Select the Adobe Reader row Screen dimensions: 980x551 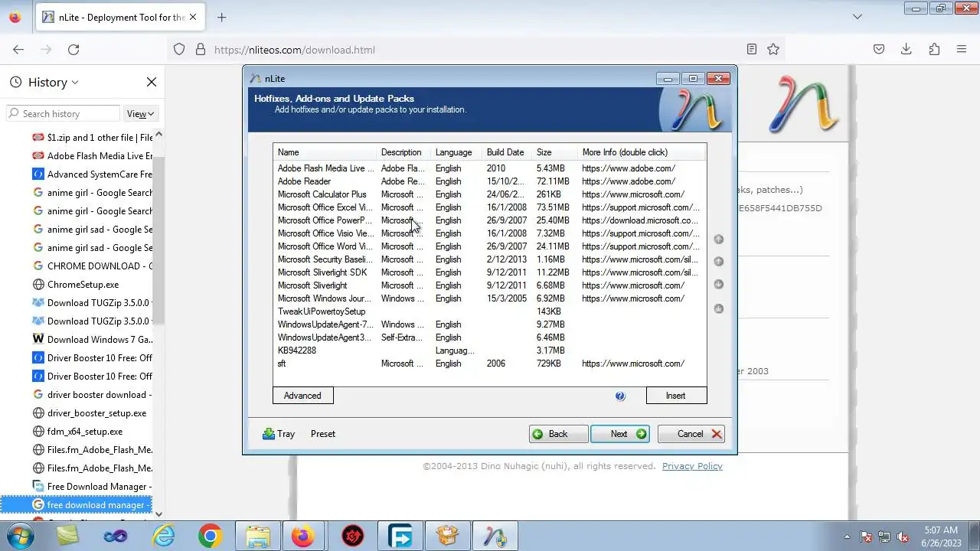coord(488,181)
